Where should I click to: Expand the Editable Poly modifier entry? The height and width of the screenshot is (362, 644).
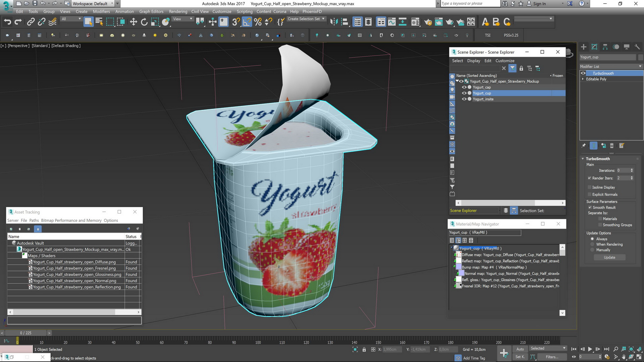pos(583,79)
